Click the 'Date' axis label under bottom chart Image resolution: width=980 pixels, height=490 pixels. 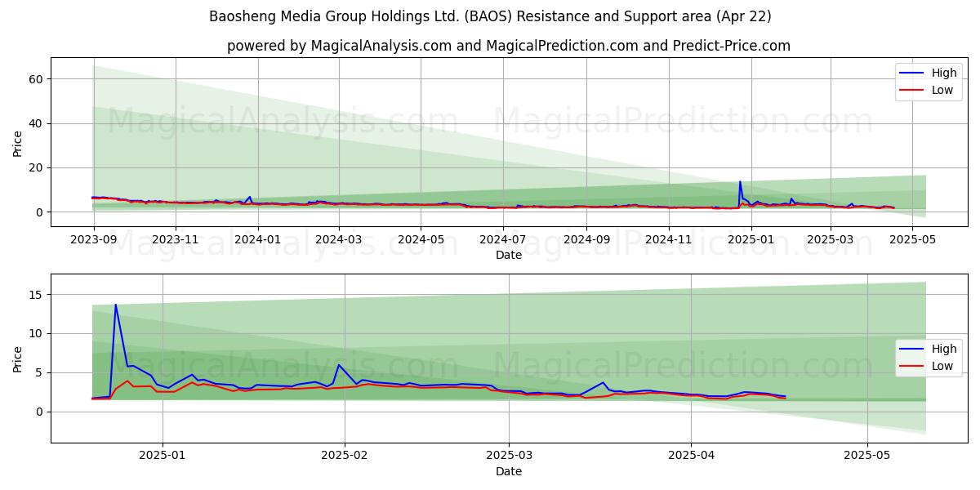tap(509, 471)
